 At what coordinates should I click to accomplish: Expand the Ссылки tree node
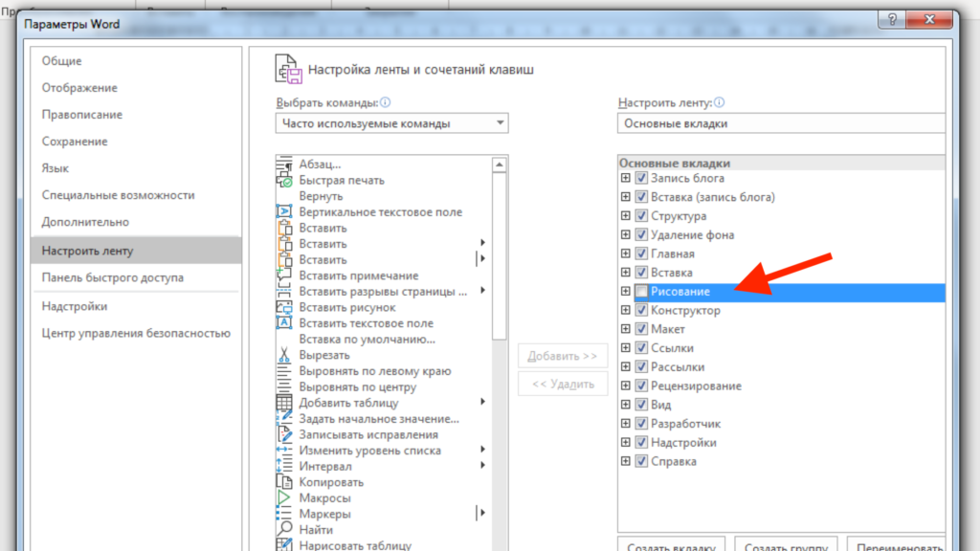[626, 348]
